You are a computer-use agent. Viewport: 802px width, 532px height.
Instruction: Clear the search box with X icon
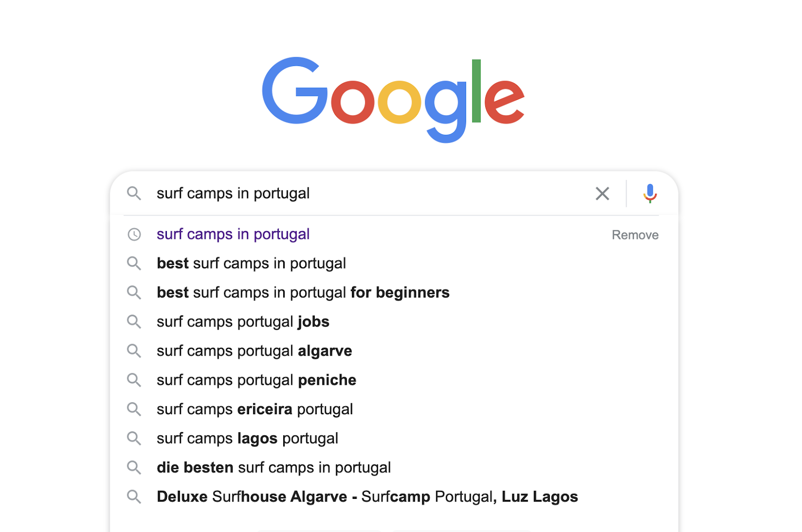click(602, 193)
